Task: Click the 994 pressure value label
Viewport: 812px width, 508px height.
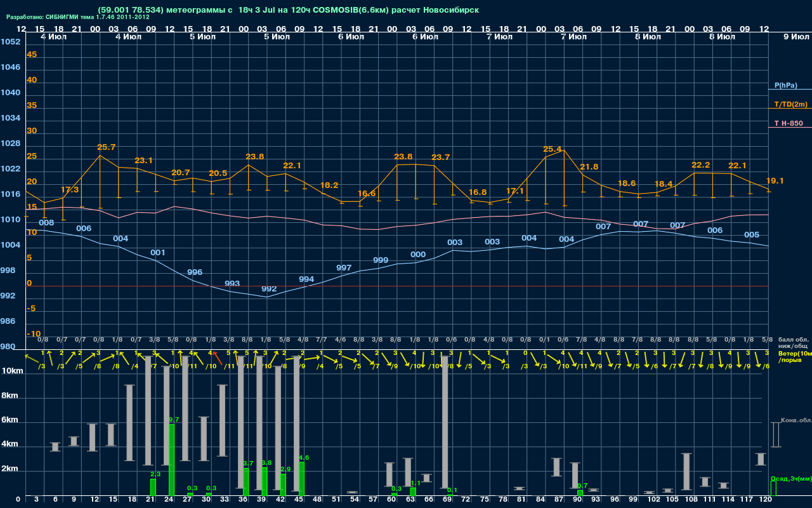Action: pos(306,279)
